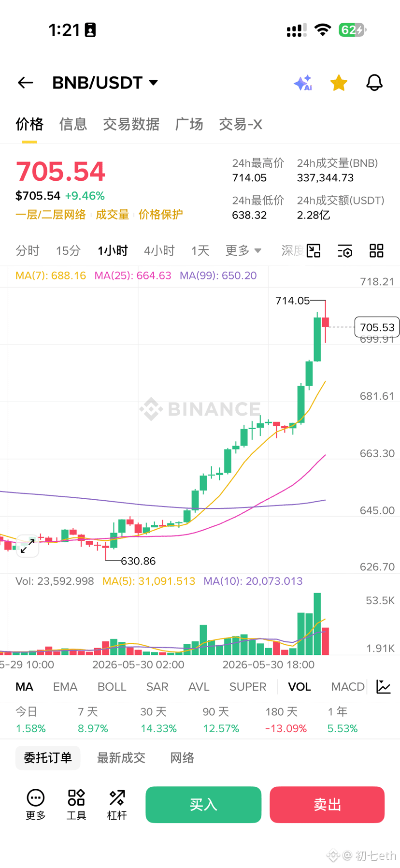The width and height of the screenshot is (400, 868).
Task: Select the AVL indicator
Action: [199, 687]
